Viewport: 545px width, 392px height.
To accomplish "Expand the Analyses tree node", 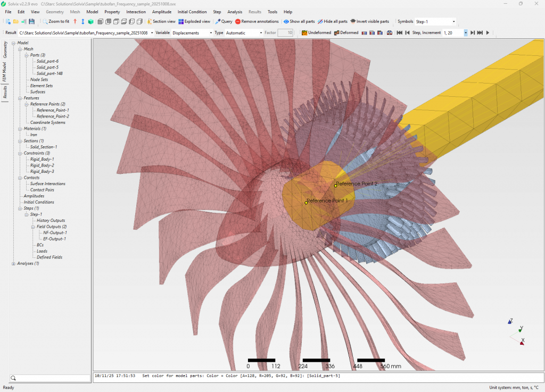I will click(13, 263).
